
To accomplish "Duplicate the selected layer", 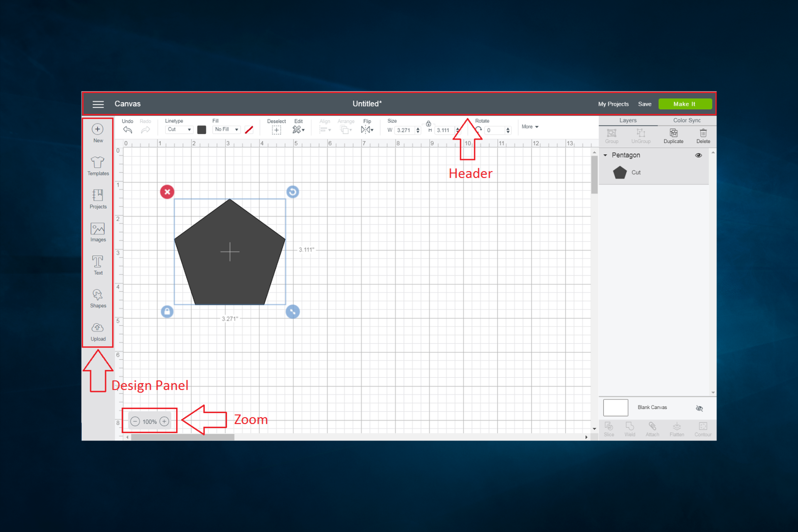I will click(x=673, y=135).
